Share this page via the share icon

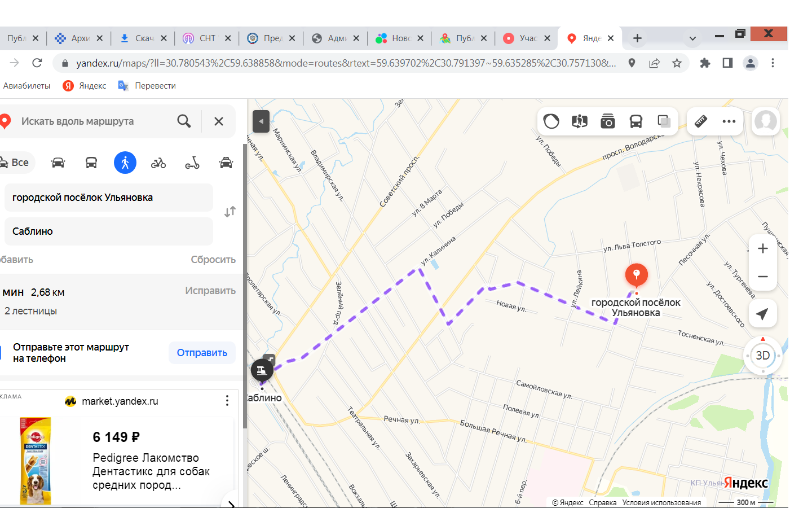[654, 63]
